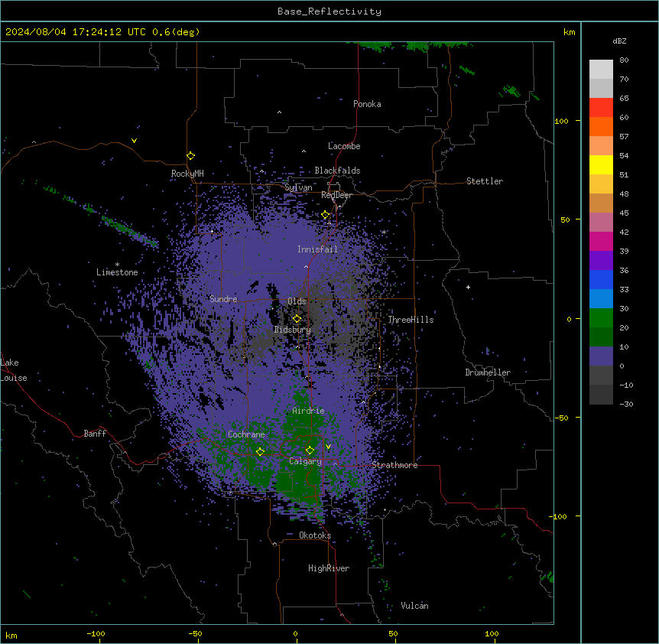Click the -50 tick on the right vertical axis

(x=561, y=418)
